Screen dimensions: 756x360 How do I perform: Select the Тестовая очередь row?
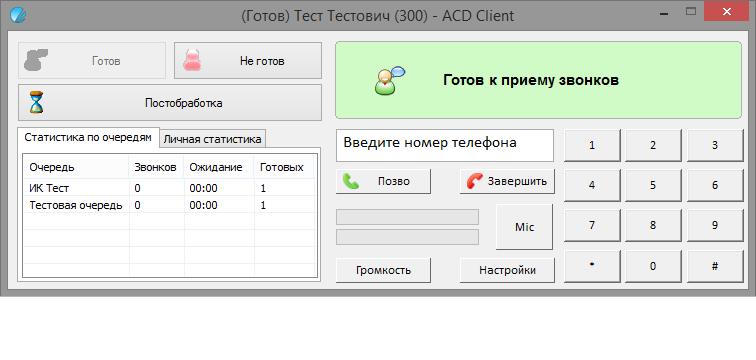169,205
